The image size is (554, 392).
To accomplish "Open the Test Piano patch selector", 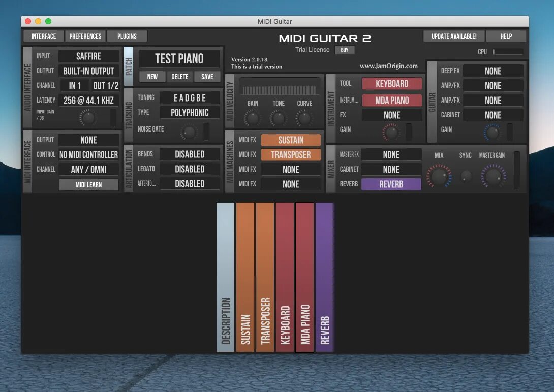I will tap(179, 58).
